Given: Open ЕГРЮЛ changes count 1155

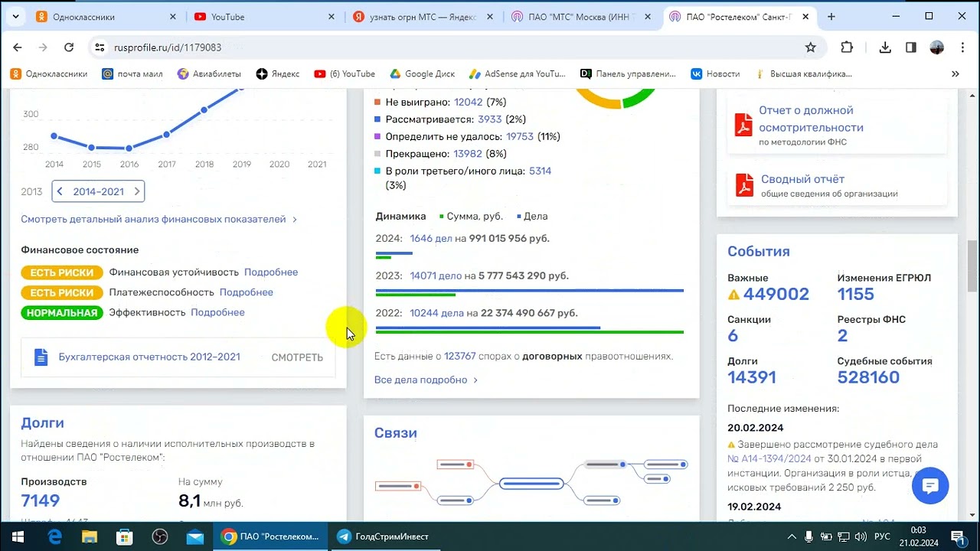Looking at the screenshot, I should click(855, 295).
